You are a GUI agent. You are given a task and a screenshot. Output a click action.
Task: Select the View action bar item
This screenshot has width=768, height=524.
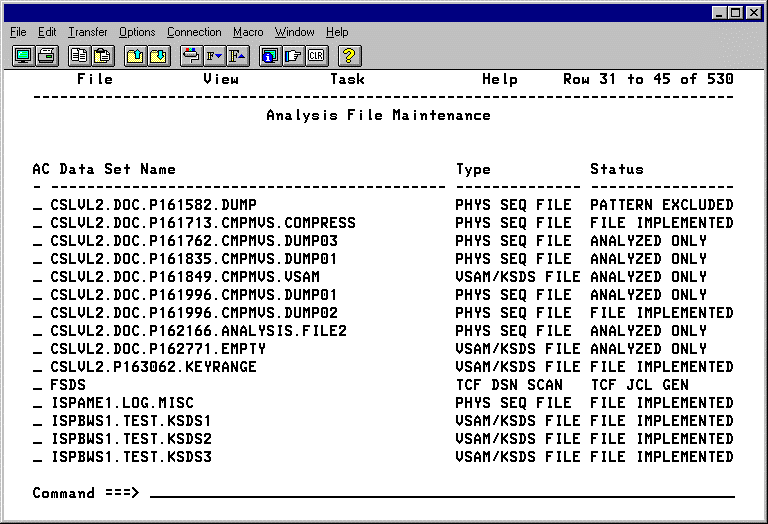pos(221,79)
